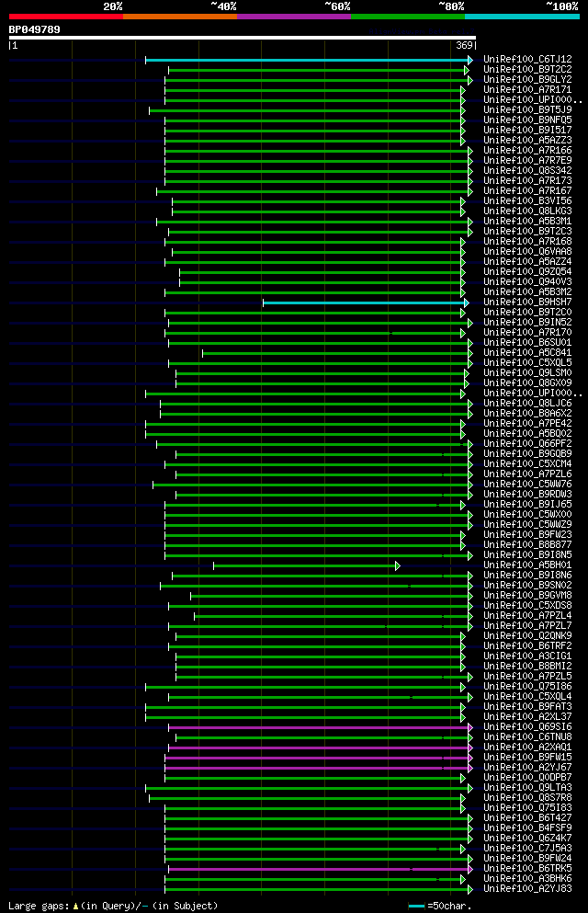
Task: Open hit UniRef100_B9GLY2
Action: point(527,80)
